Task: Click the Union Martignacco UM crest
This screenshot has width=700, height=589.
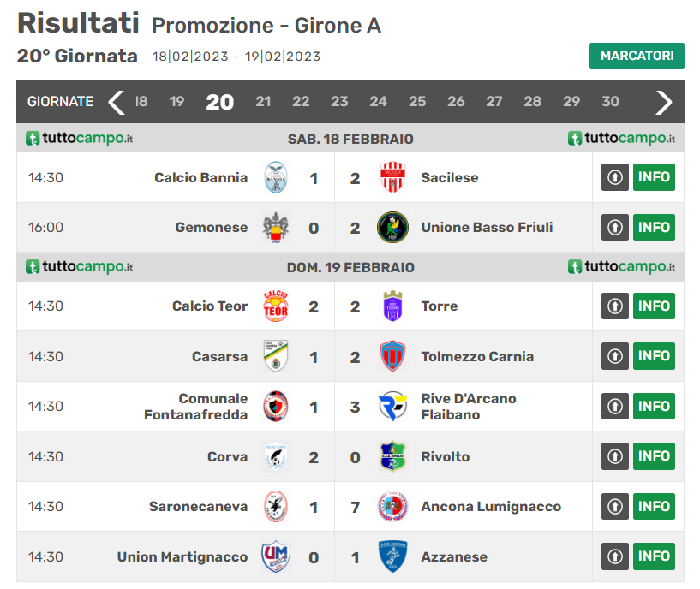Action: (x=276, y=557)
